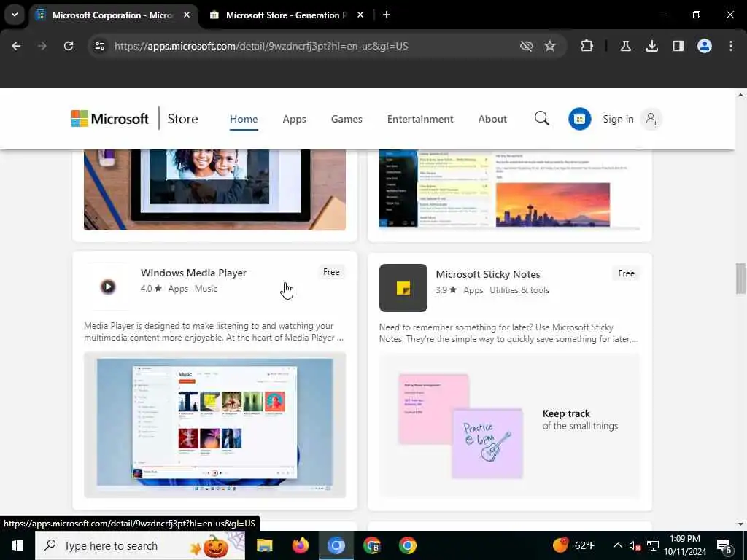Click the address bar URL field
The width and height of the screenshot is (747, 560).
click(x=261, y=46)
